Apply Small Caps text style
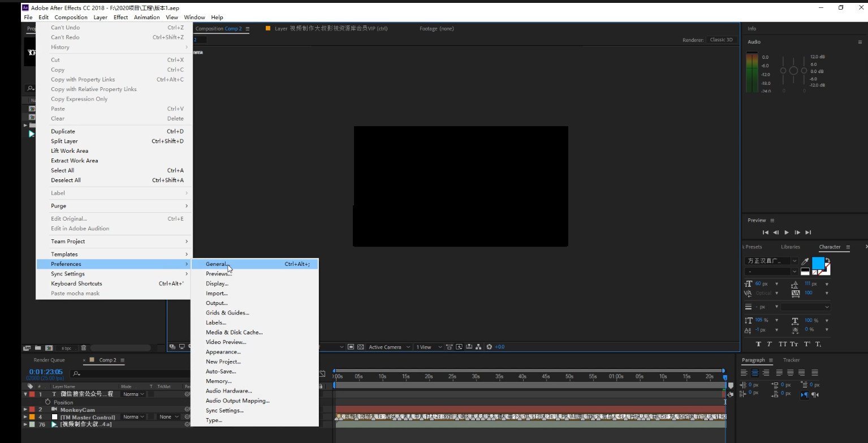Image resolution: width=868 pixels, height=443 pixels. point(794,344)
